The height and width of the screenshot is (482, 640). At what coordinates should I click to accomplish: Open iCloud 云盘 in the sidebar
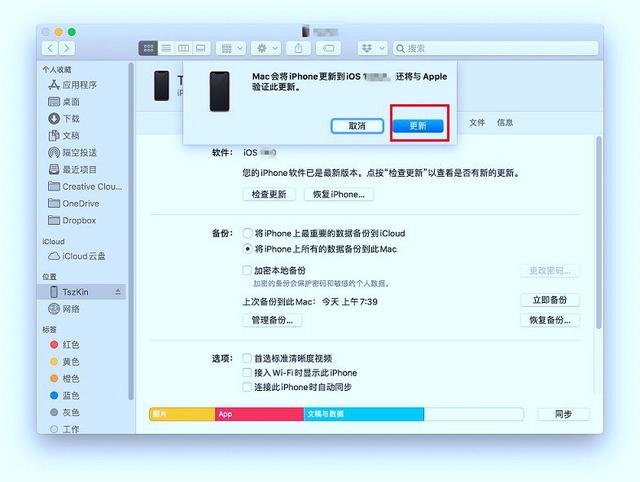77,256
